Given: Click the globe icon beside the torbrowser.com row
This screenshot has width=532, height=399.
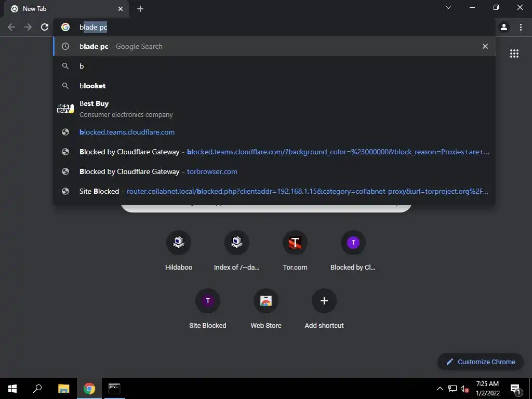Looking at the screenshot, I should tap(65, 171).
